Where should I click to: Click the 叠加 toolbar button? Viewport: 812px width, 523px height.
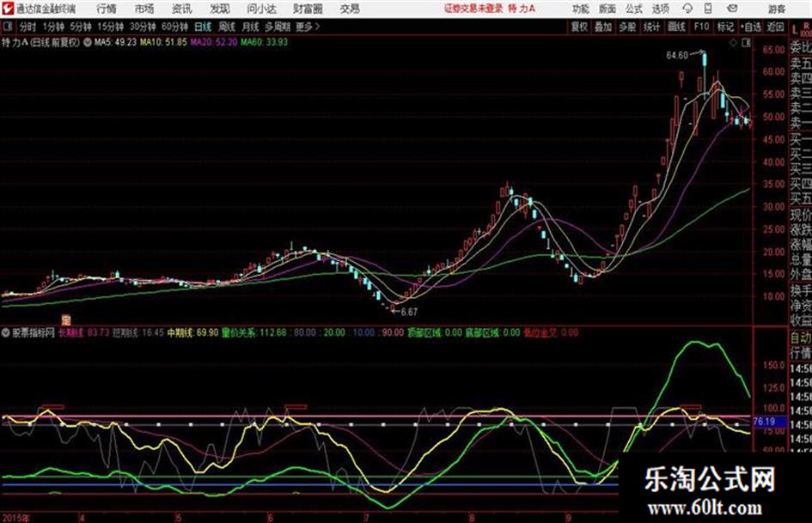(603, 27)
